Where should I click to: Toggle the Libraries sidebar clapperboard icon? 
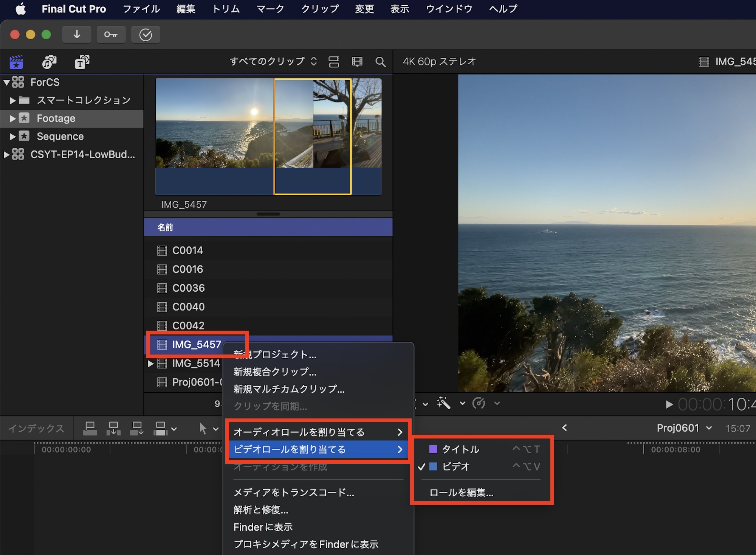pos(16,62)
